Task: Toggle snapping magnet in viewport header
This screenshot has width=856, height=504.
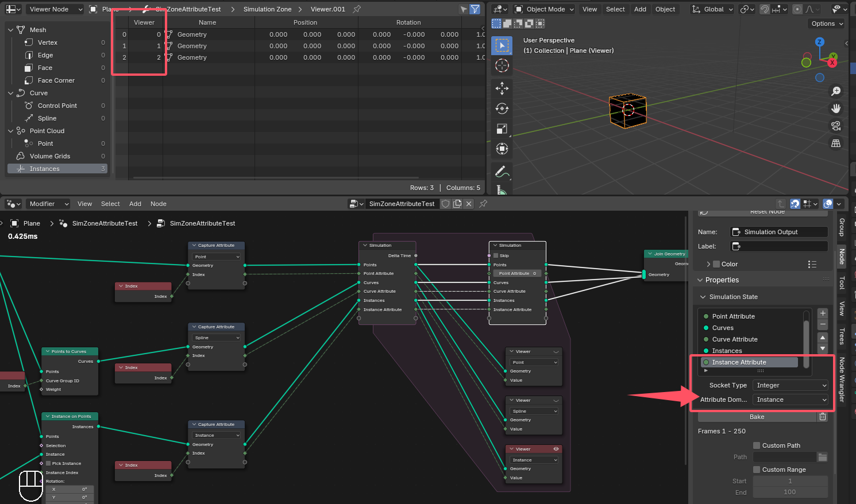Action: [765, 9]
